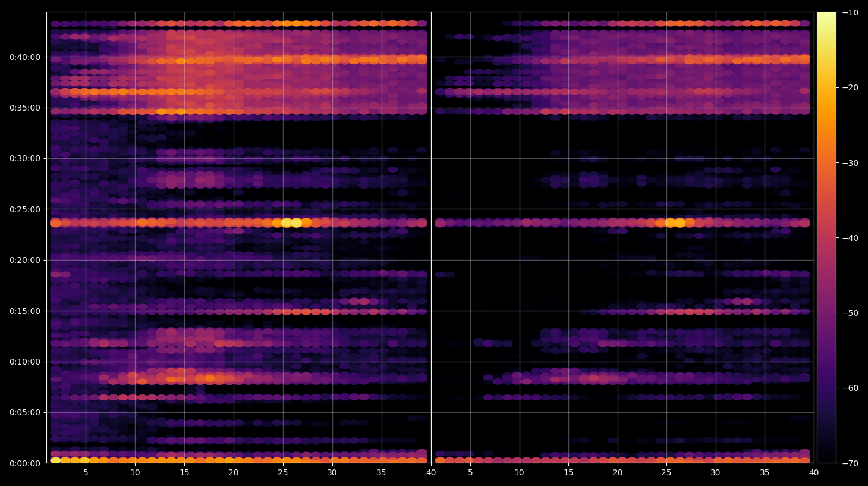Viewport: 868px width, 486px height.
Task: Select x-axis label 20 under left panel
Action: coord(234,473)
